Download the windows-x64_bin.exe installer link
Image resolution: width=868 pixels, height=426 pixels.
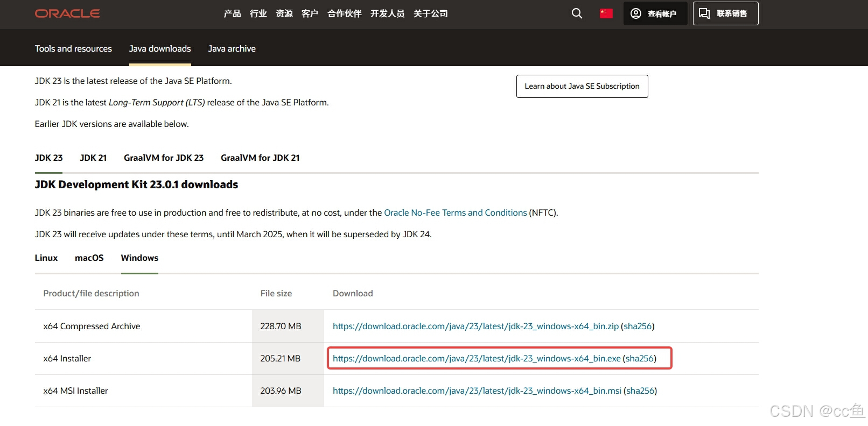tap(477, 358)
